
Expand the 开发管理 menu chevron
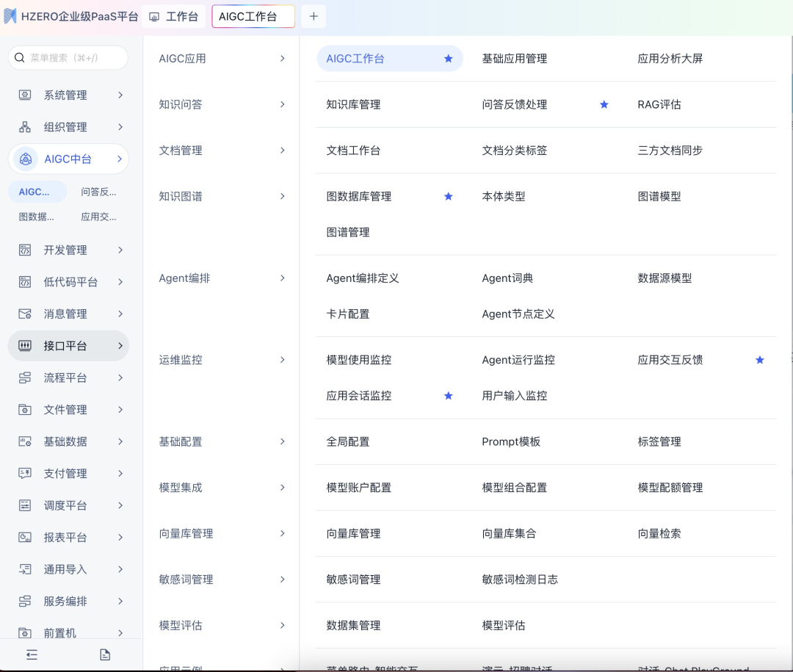120,250
